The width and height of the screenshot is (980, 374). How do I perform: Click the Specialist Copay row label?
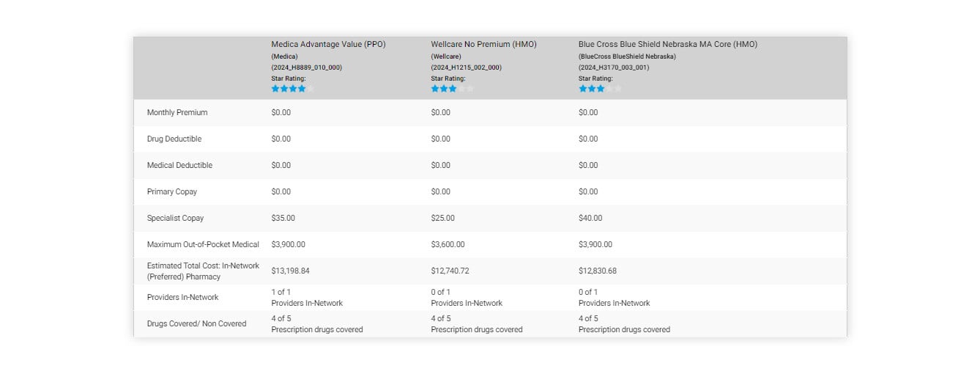176,218
